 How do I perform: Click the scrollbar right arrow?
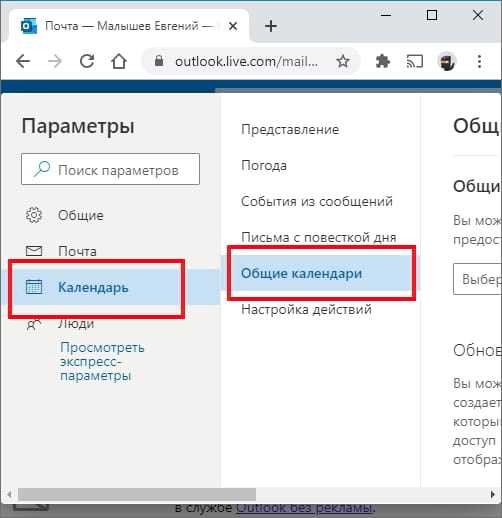493,494
